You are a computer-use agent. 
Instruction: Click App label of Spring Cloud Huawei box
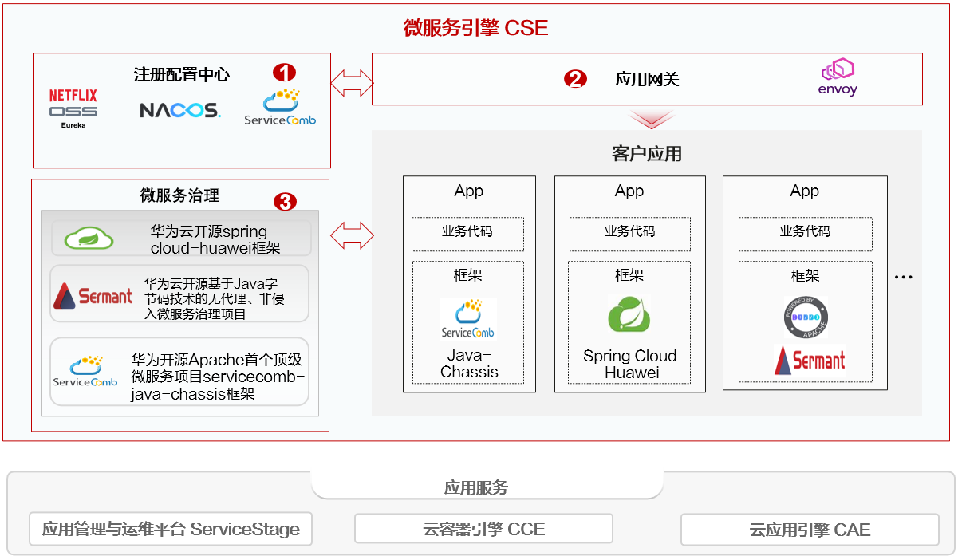pyautogui.click(x=629, y=191)
